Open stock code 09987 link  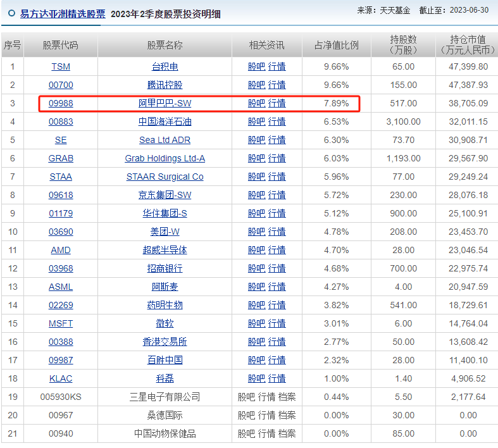61,361
